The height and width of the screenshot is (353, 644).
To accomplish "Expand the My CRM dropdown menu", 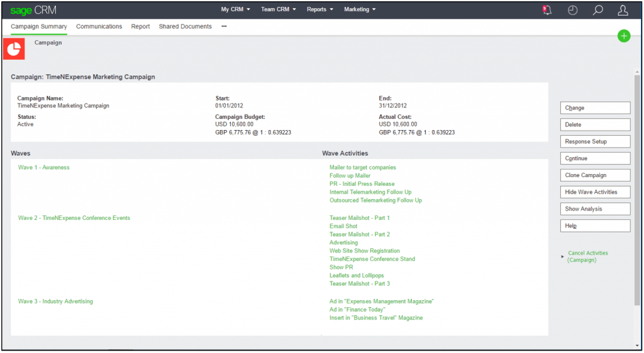I will pos(235,9).
